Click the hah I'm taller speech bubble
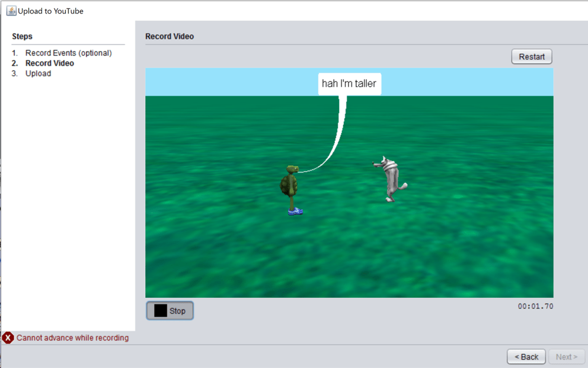The image size is (588, 368). (x=349, y=84)
